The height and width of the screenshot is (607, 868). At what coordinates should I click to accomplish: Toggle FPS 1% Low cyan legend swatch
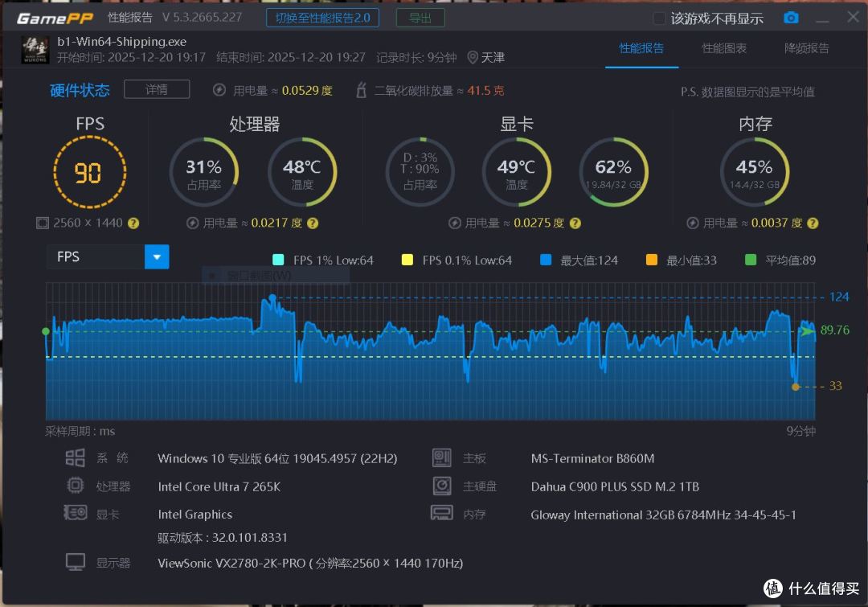click(x=278, y=260)
